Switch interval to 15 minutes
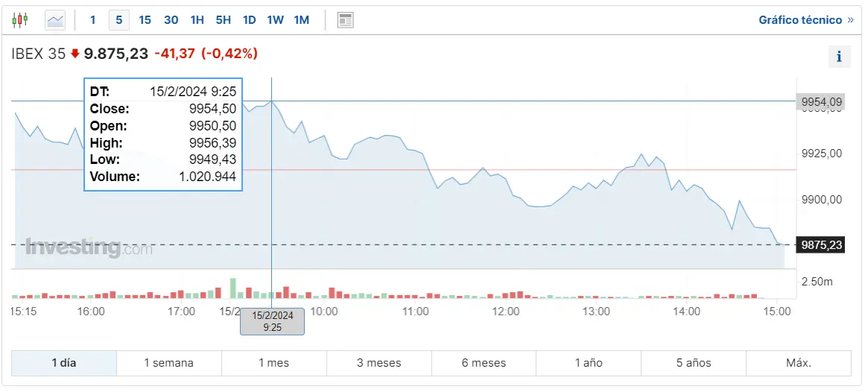This screenshot has height=392, width=868. tap(145, 20)
